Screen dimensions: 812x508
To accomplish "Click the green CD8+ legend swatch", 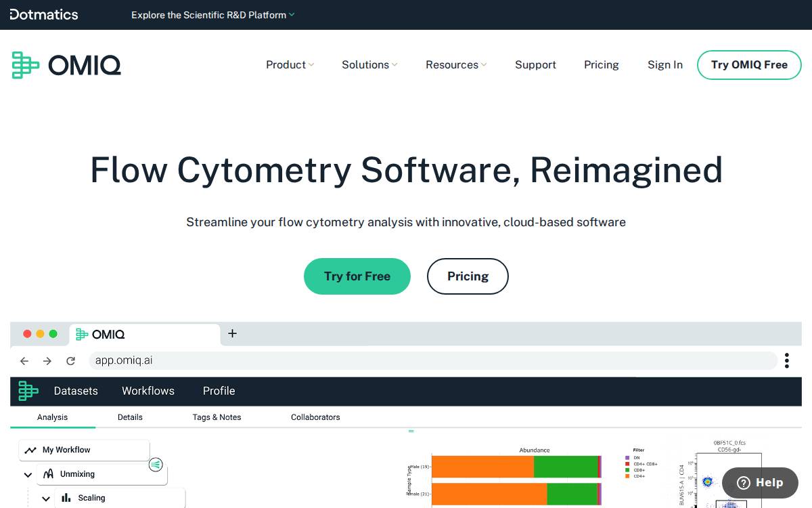I will tap(627, 470).
